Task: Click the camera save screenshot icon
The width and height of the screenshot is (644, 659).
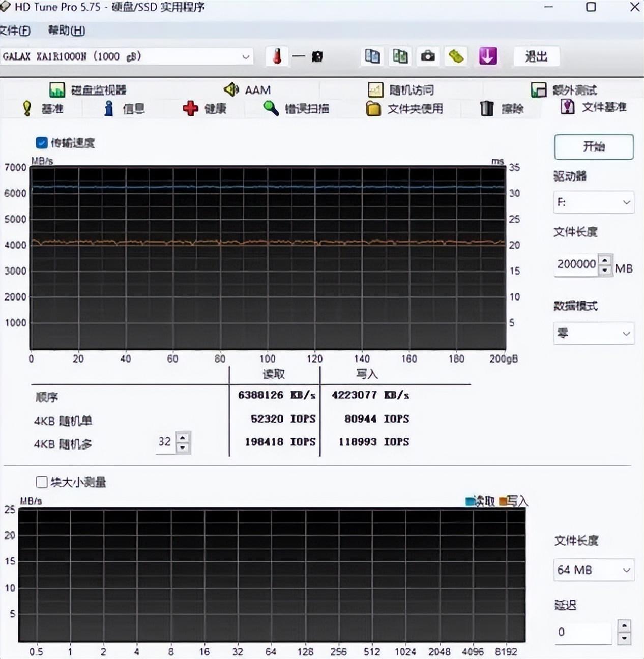Action: [428, 56]
